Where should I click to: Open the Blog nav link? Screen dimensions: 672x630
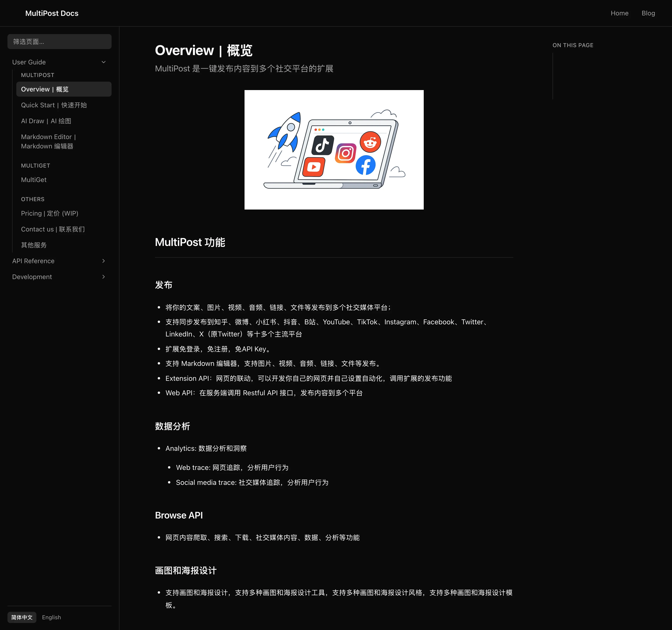pos(648,13)
